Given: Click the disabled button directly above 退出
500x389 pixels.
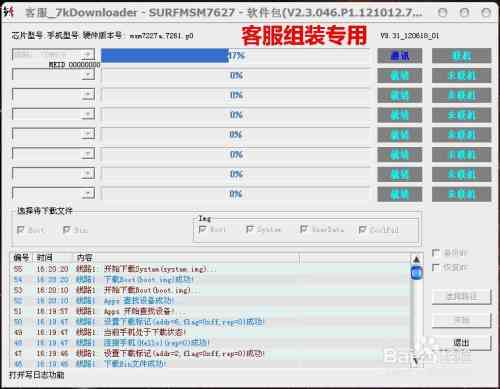Looking at the screenshot, I should [x=462, y=320].
